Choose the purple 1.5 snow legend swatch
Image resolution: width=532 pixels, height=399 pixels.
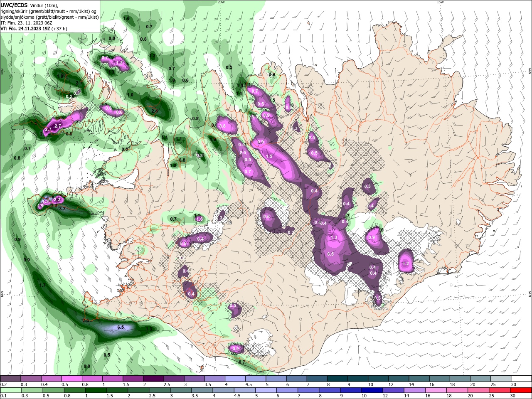(133, 379)
